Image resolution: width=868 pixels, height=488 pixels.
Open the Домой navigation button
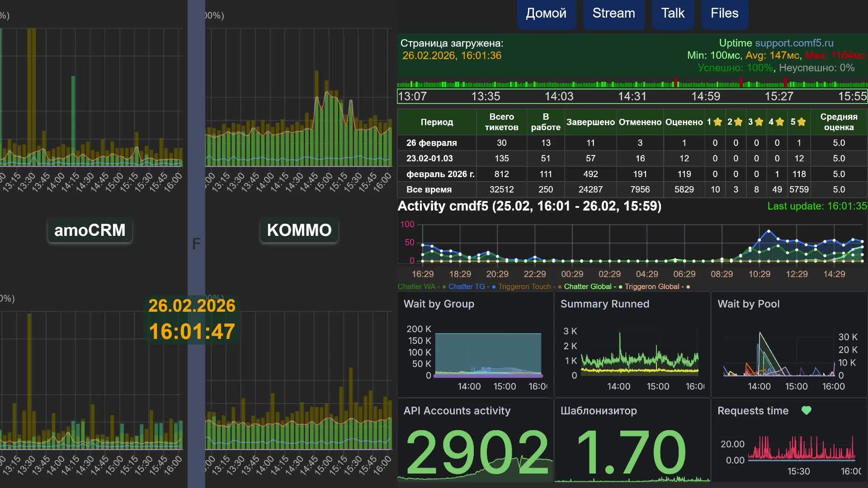[x=546, y=14]
